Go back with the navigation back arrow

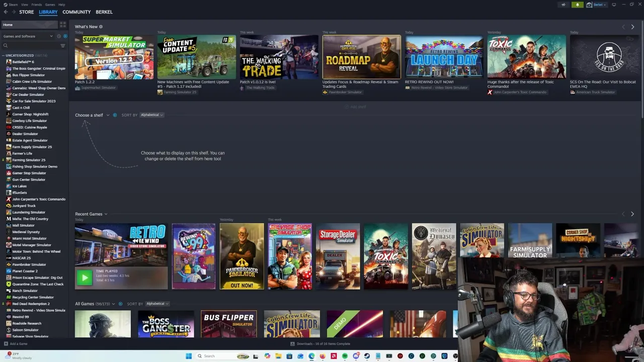[6, 12]
